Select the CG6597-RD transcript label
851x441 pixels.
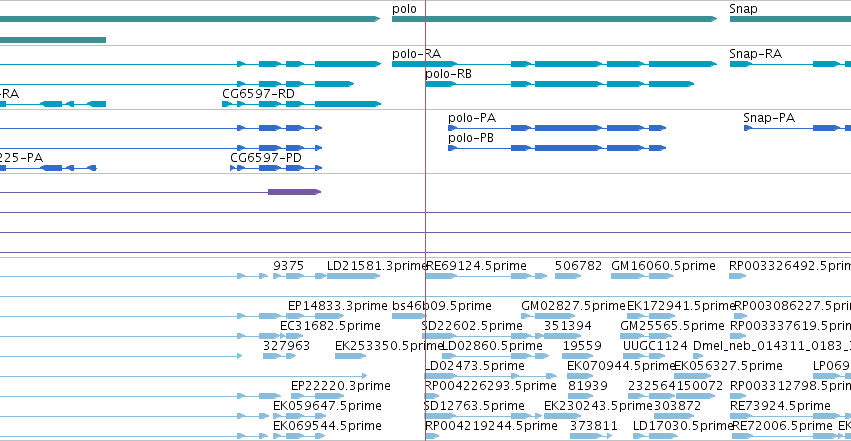coord(258,94)
